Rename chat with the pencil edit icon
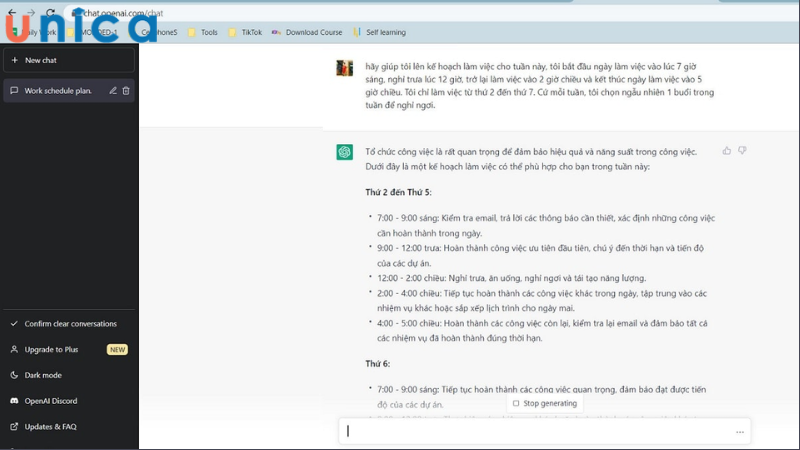 pyautogui.click(x=113, y=91)
